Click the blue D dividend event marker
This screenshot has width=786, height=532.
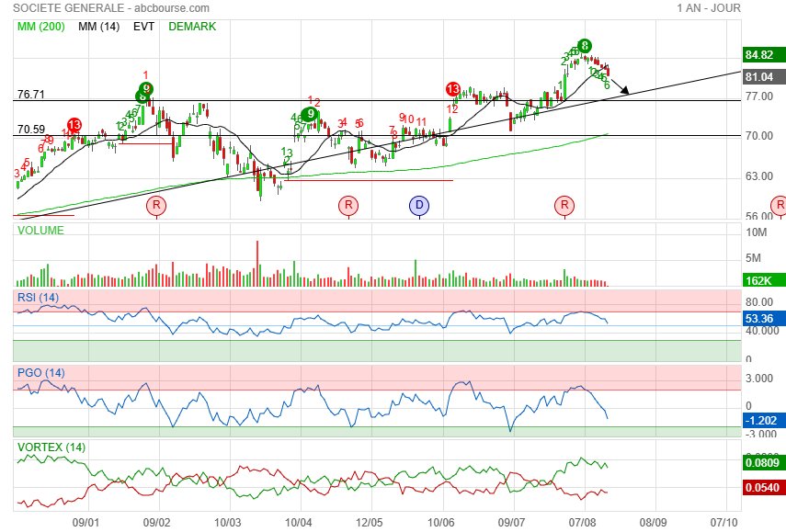419,206
